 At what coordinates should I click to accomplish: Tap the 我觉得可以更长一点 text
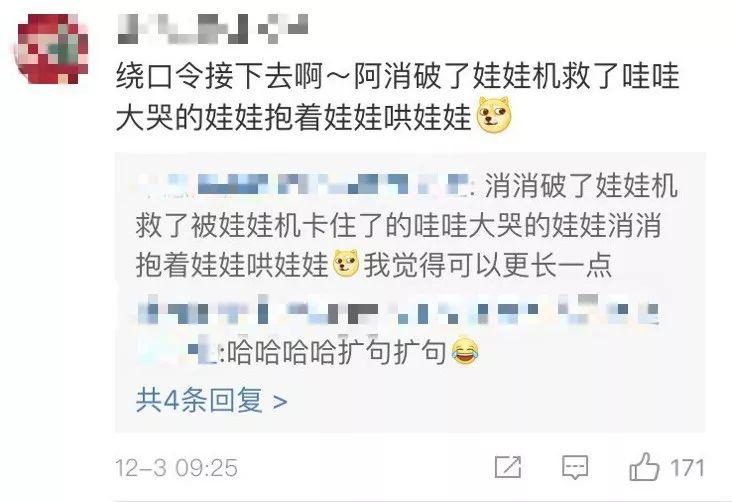487,264
